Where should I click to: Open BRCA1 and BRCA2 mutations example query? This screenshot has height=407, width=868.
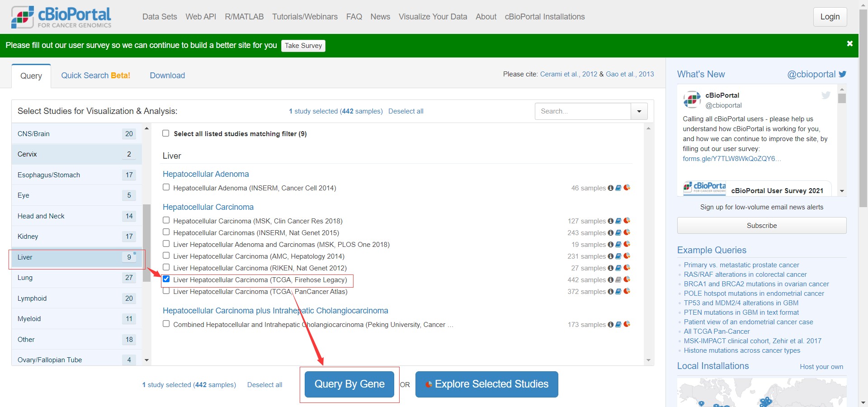(x=756, y=284)
